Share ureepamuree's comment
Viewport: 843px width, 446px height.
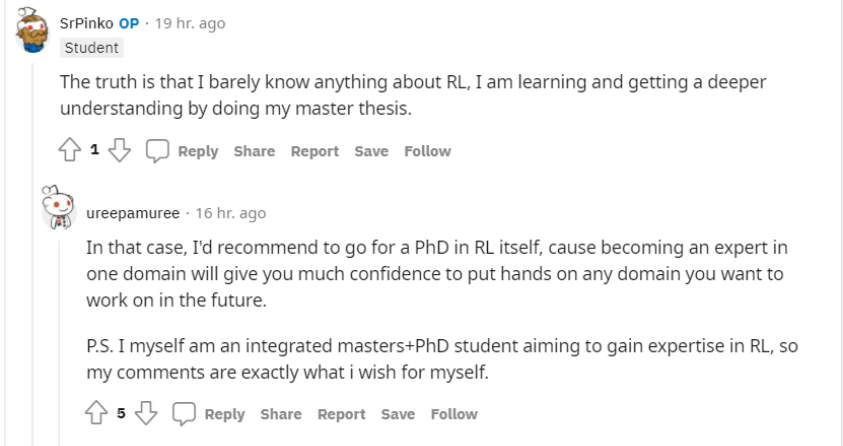coord(281,414)
